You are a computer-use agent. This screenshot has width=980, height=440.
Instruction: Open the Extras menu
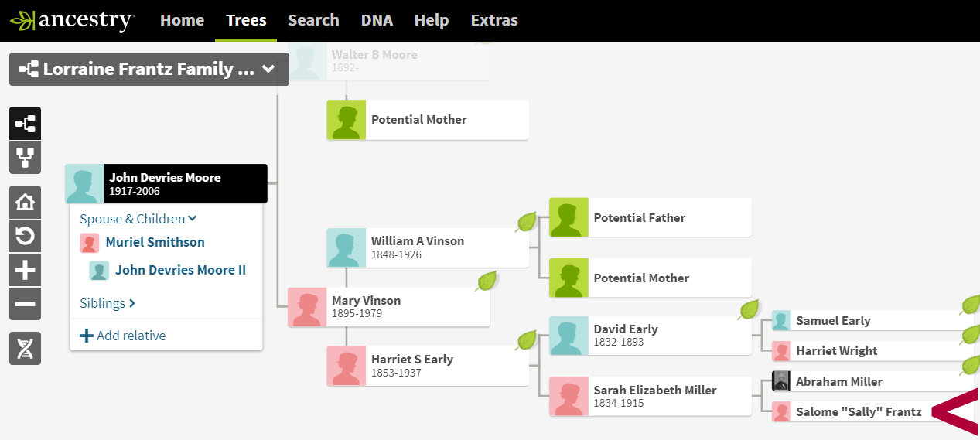494,21
